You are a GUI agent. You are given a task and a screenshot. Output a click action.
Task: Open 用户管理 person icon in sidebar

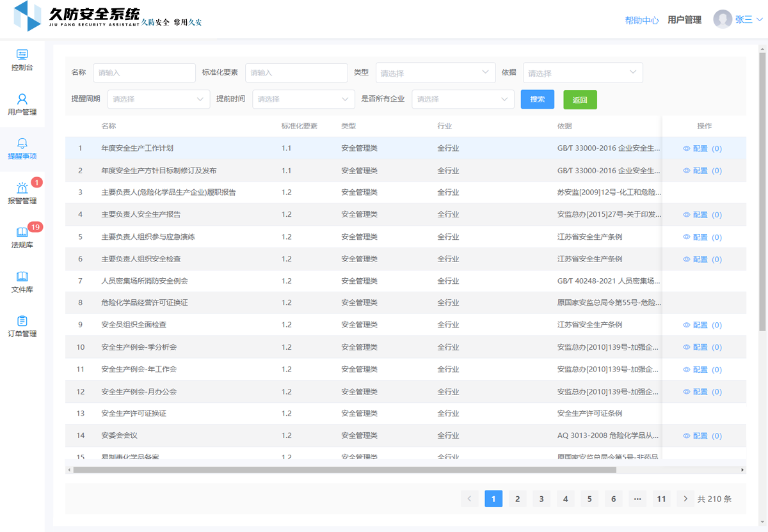[x=22, y=99]
